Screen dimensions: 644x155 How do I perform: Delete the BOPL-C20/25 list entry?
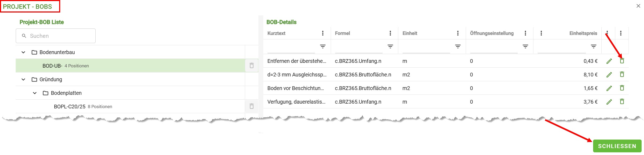251,106
